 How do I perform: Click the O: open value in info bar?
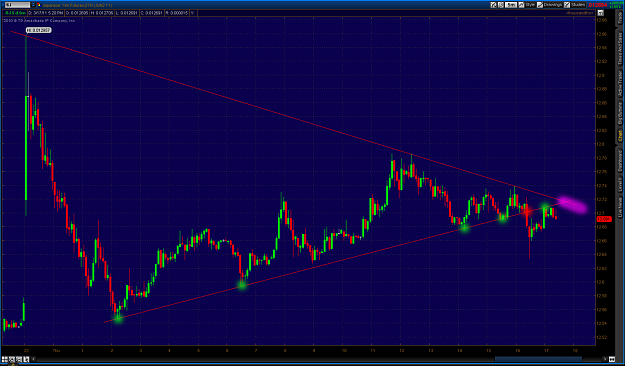[x=77, y=13]
